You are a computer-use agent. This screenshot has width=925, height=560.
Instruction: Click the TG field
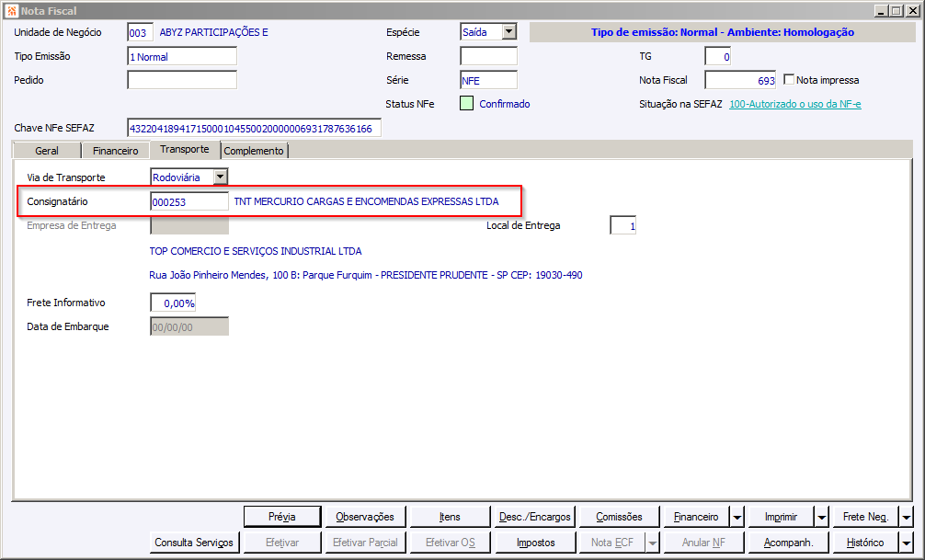(717, 57)
